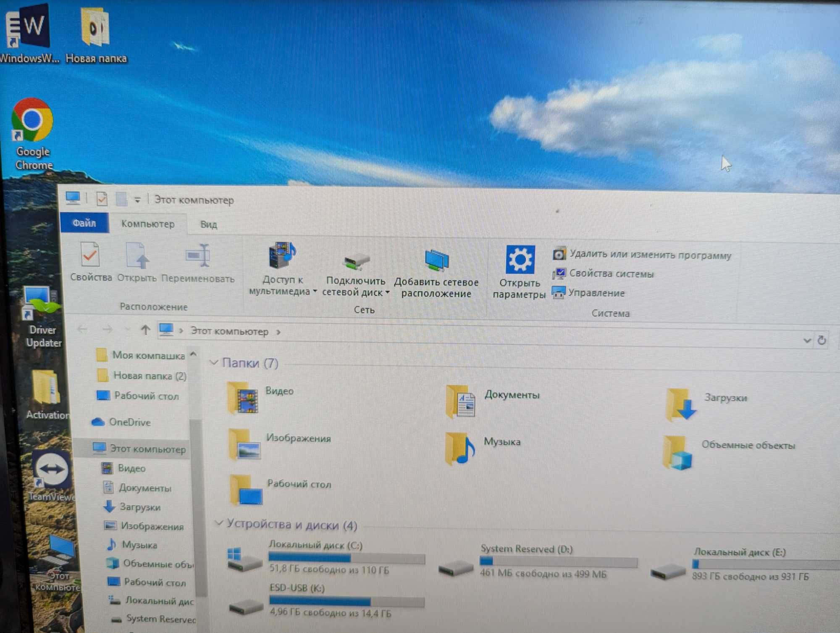Click the Добавить сетевое расположение icon

[x=436, y=274]
